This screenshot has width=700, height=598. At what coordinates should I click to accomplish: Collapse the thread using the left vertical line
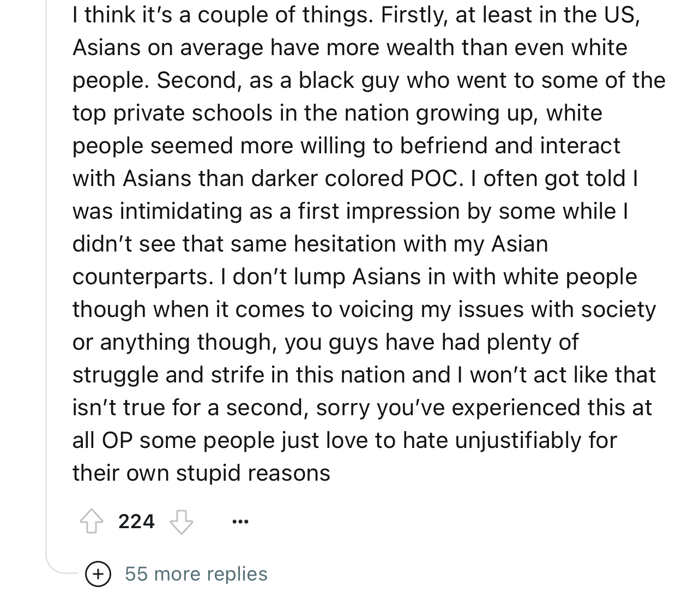(47, 273)
